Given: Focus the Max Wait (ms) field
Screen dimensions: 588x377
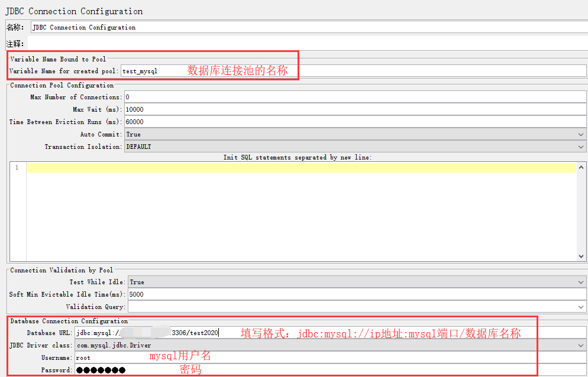Looking at the screenshot, I should pos(355,109).
